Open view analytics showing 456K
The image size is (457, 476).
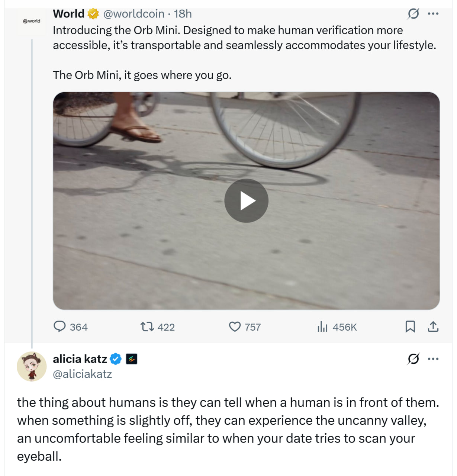pyautogui.click(x=322, y=327)
